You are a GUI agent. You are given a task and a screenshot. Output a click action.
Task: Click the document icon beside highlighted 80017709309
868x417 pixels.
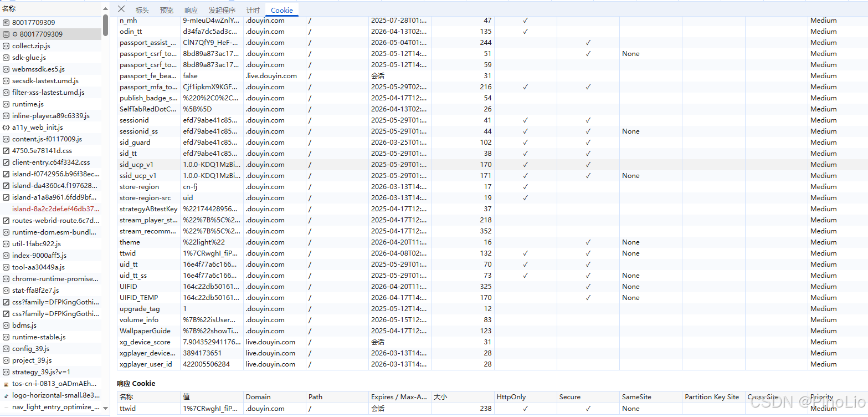click(x=6, y=34)
